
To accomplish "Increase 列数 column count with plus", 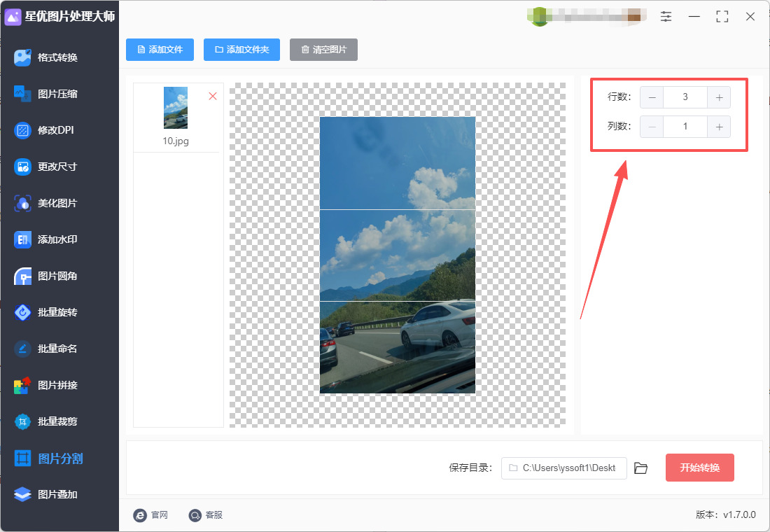I will [719, 127].
